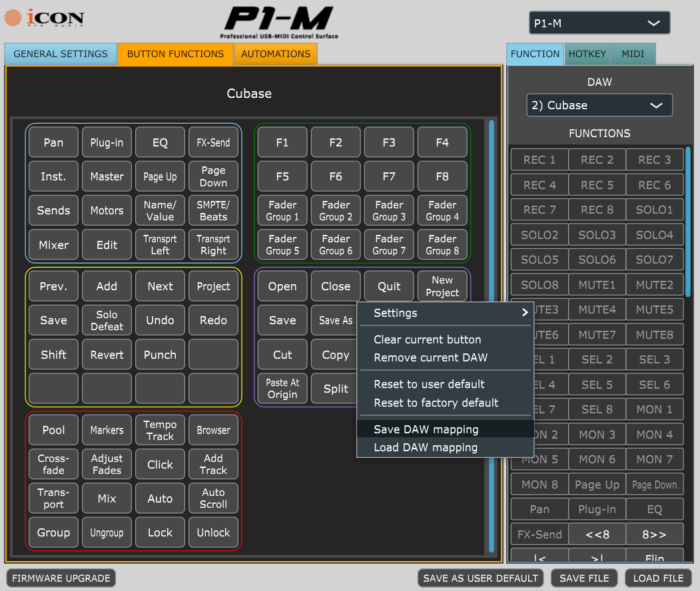Open the P1-M device dropdown
This screenshot has height=591, width=700.
click(599, 23)
